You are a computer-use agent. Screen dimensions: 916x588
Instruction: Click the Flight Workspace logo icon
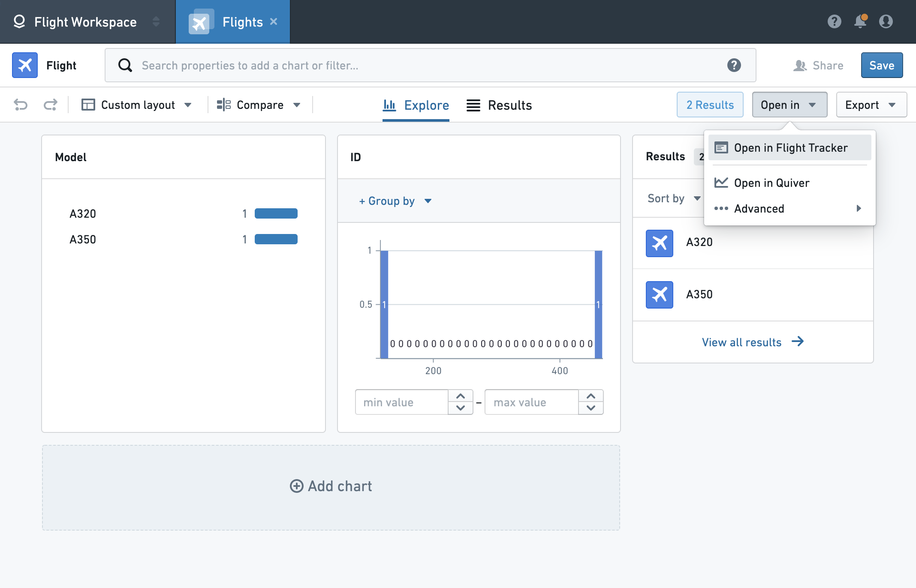pos(19,21)
